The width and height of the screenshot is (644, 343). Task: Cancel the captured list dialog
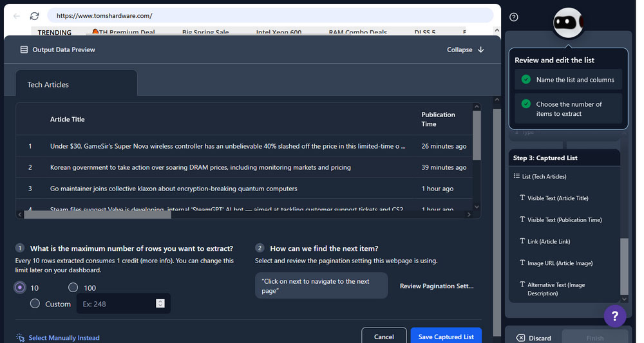tap(384, 337)
